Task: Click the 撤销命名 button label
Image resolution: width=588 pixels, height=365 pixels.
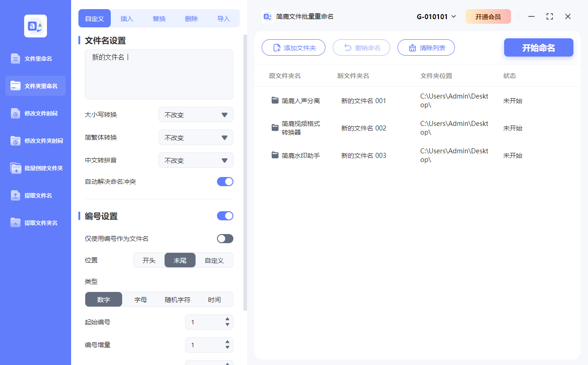Action: click(x=368, y=48)
